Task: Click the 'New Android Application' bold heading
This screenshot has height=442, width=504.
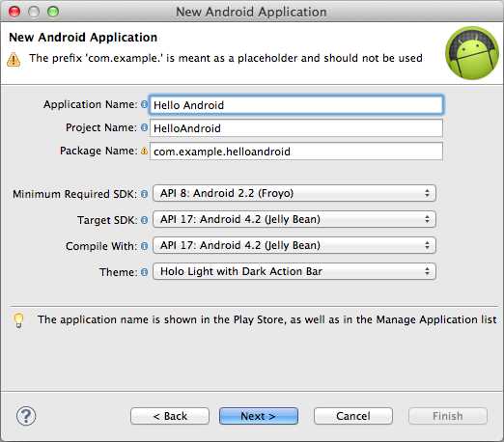Action: coord(83,38)
